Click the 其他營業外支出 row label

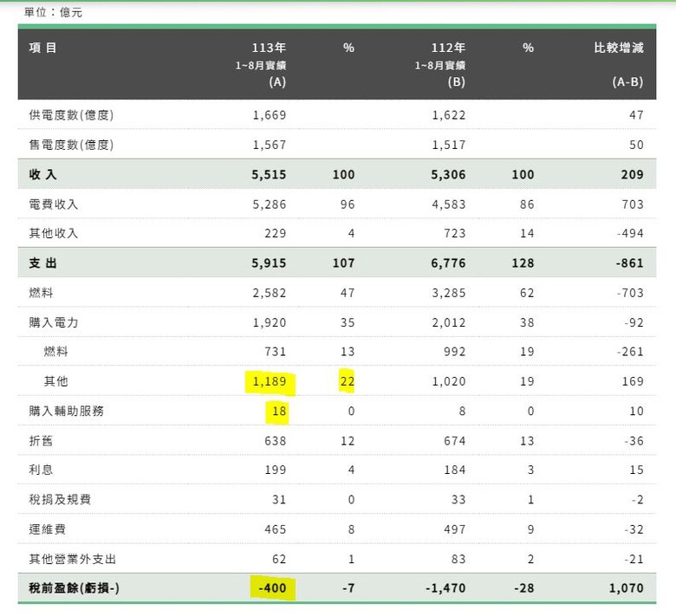point(73,559)
